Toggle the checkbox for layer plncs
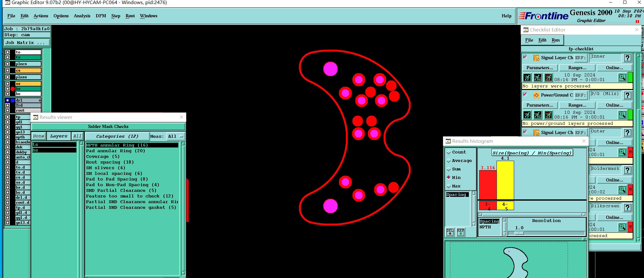Image resolution: width=644 pixels, height=278 pixels. [x=8, y=64]
